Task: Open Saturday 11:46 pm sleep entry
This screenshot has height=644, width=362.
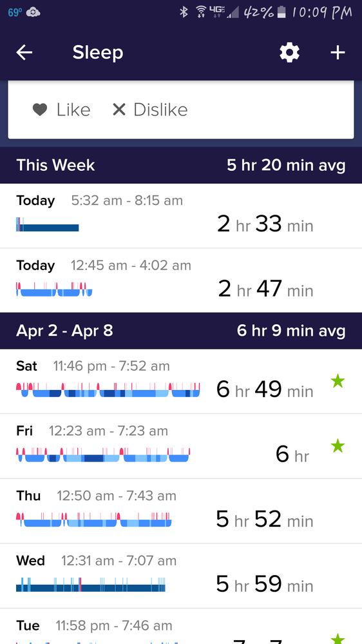Action: [181, 381]
